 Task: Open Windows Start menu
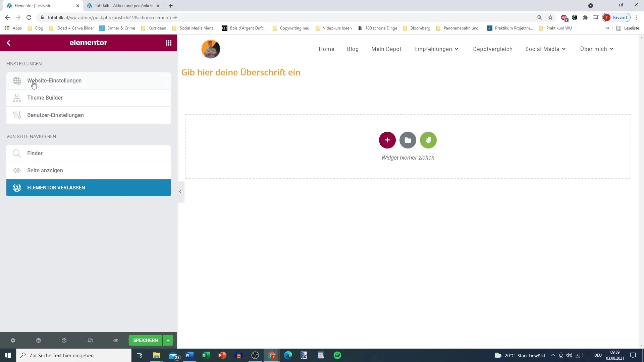tap(8, 355)
